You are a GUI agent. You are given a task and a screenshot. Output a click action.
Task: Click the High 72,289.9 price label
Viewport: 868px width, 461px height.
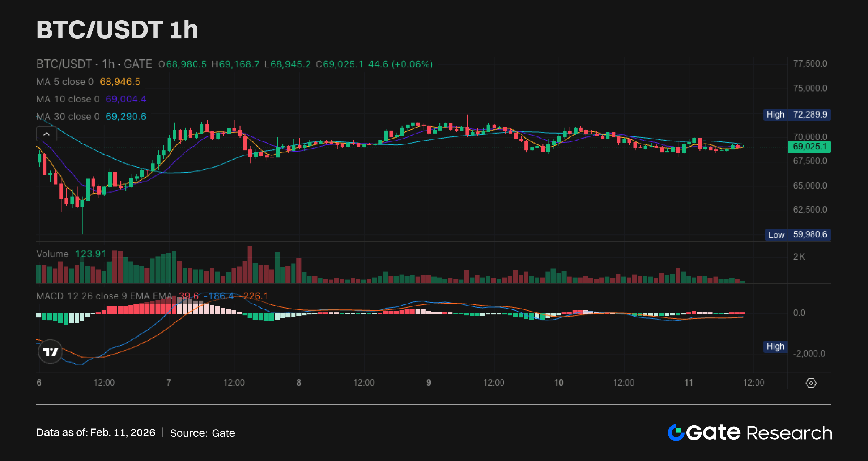(x=797, y=115)
